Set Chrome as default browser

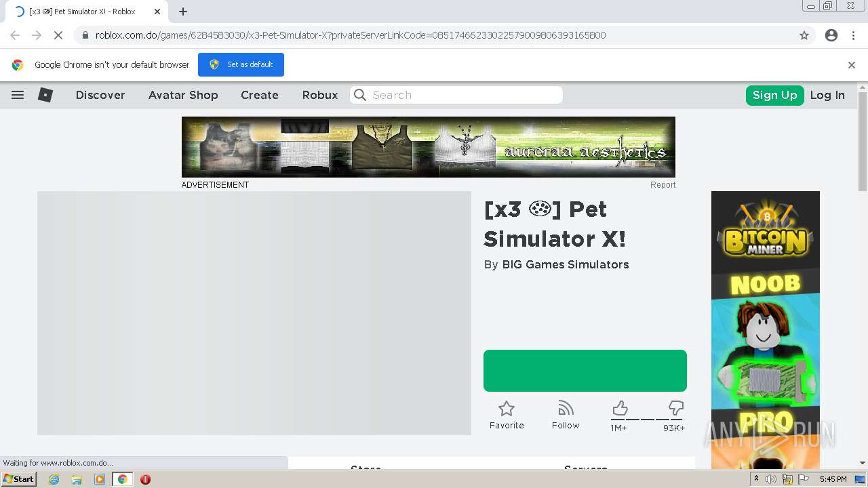241,64
